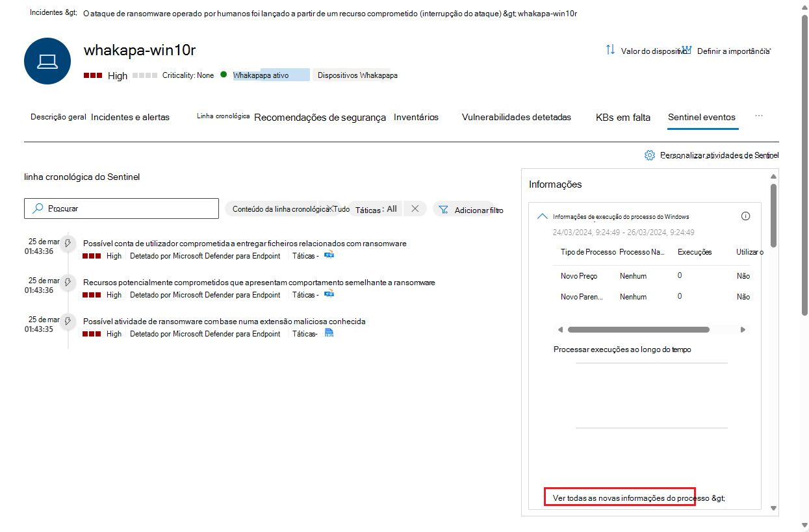Click the Tipo de Processo column header
Screen dimensions: 809x532
(588, 252)
